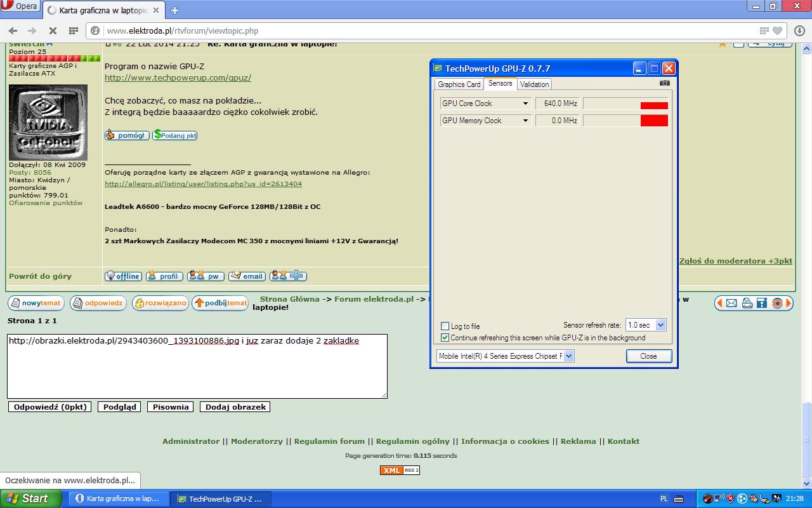
Task: Send a private message via 'pw'
Action: (x=206, y=276)
